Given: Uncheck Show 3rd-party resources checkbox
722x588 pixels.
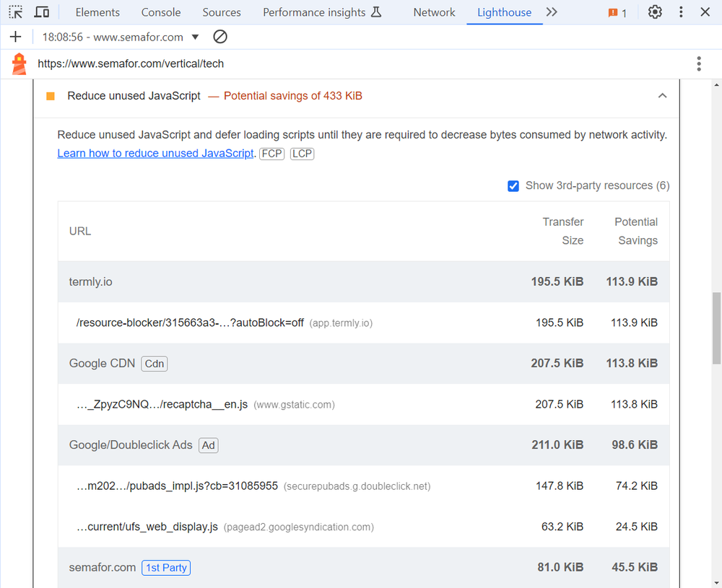Looking at the screenshot, I should coord(513,186).
